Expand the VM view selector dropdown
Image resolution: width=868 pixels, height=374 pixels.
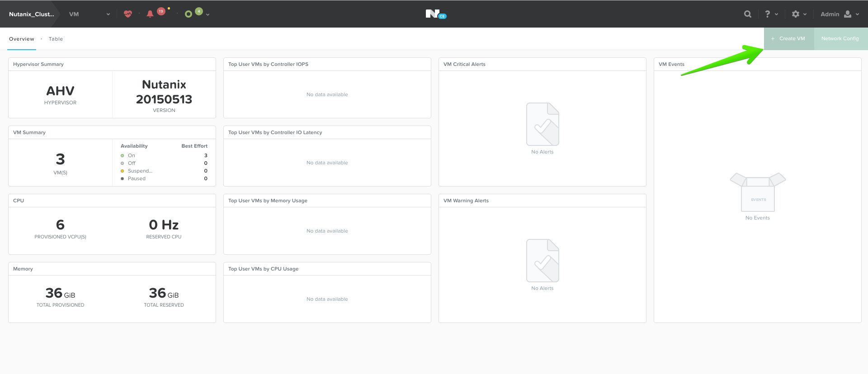[x=90, y=14]
